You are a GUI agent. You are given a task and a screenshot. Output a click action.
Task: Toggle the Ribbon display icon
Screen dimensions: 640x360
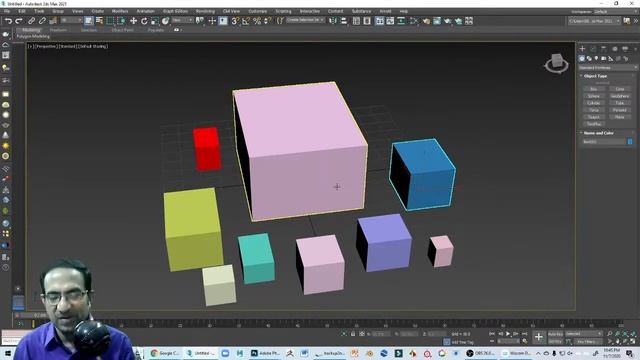tap(380, 21)
